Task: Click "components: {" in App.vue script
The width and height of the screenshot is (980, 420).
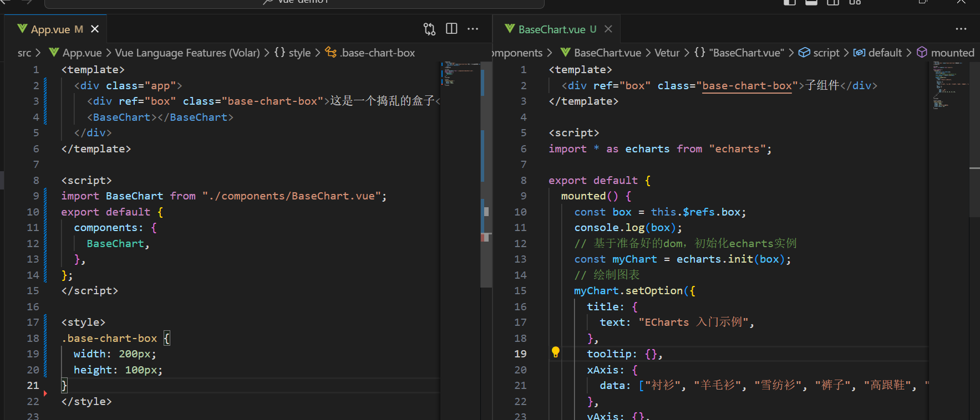Action: coord(115,228)
